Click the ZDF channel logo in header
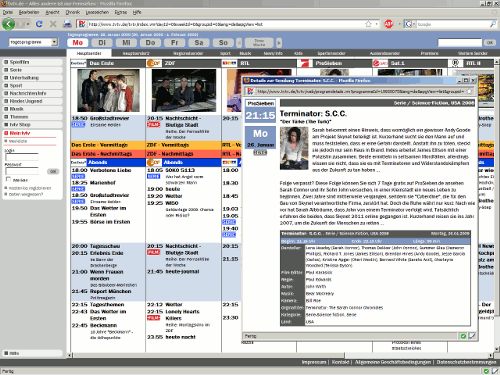This screenshot has width=500, height=375. 154,63
